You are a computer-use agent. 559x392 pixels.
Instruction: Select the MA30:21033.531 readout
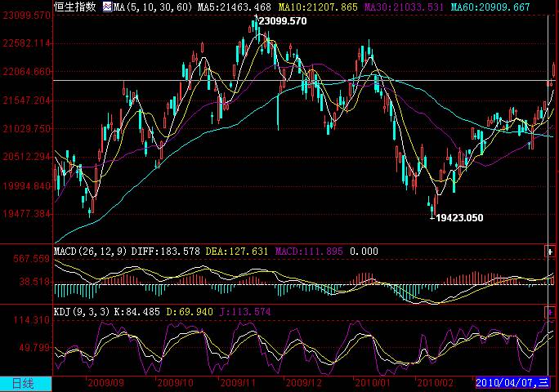coord(405,7)
